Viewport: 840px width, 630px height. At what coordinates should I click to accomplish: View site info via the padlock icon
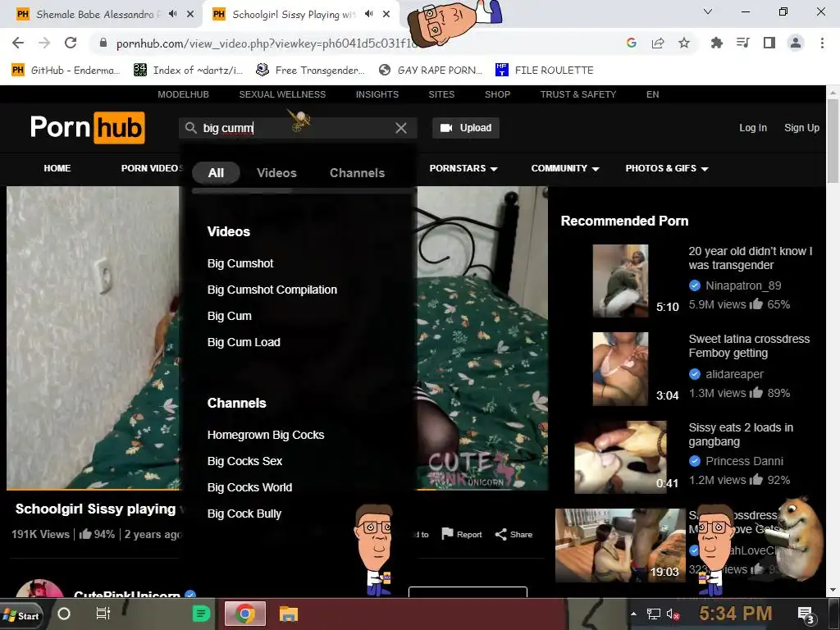(x=103, y=43)
